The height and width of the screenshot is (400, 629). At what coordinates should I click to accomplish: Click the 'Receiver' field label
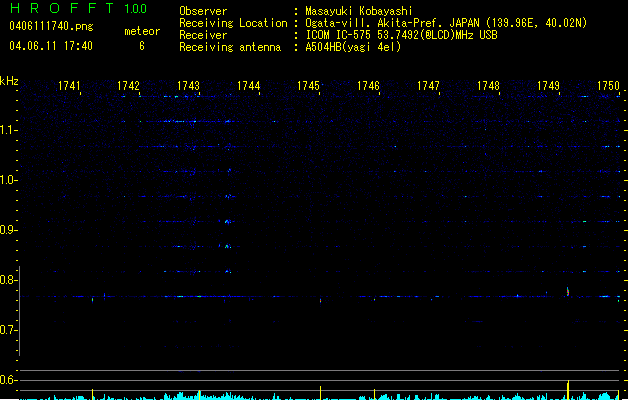click(203, 35)
